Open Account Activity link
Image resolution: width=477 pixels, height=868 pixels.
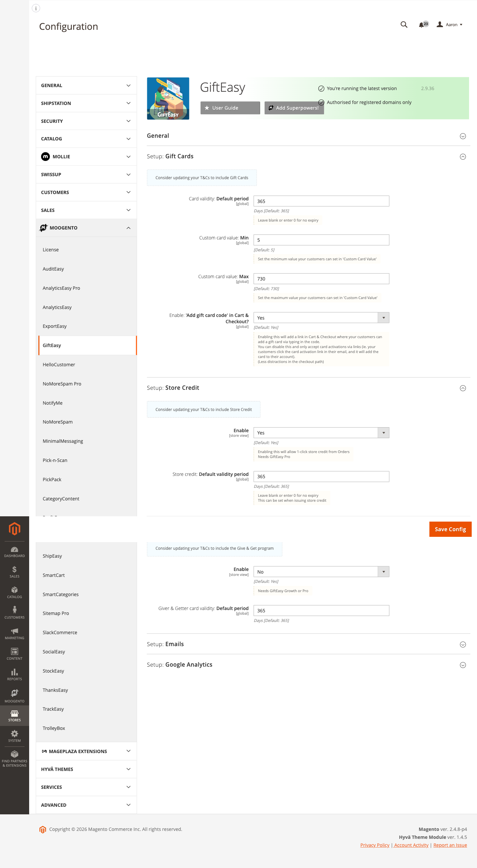(411, 845)
